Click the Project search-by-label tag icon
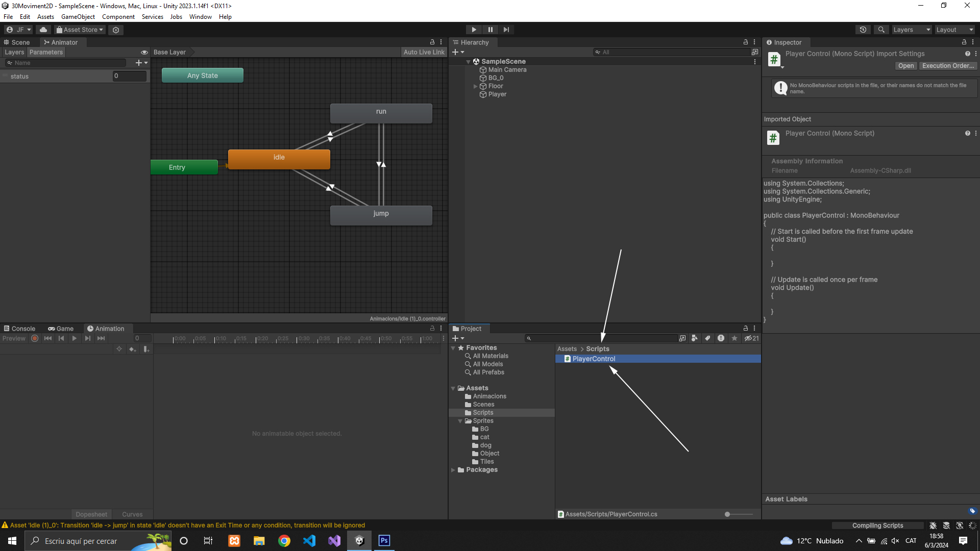 click(707, 338)
